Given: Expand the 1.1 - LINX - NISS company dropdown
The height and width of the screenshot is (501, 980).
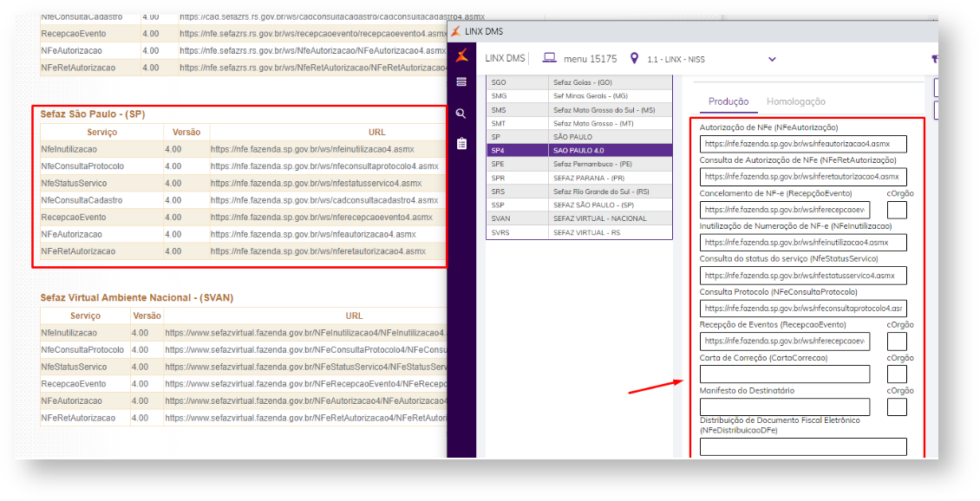Looking at the screenshot, I should pos(772,59).
